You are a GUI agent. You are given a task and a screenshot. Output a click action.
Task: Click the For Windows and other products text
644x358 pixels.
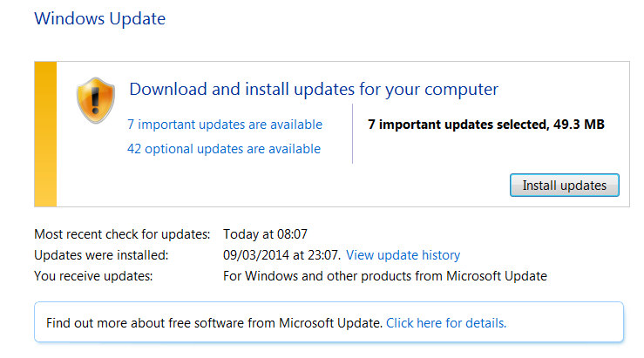tap(385, 276)
